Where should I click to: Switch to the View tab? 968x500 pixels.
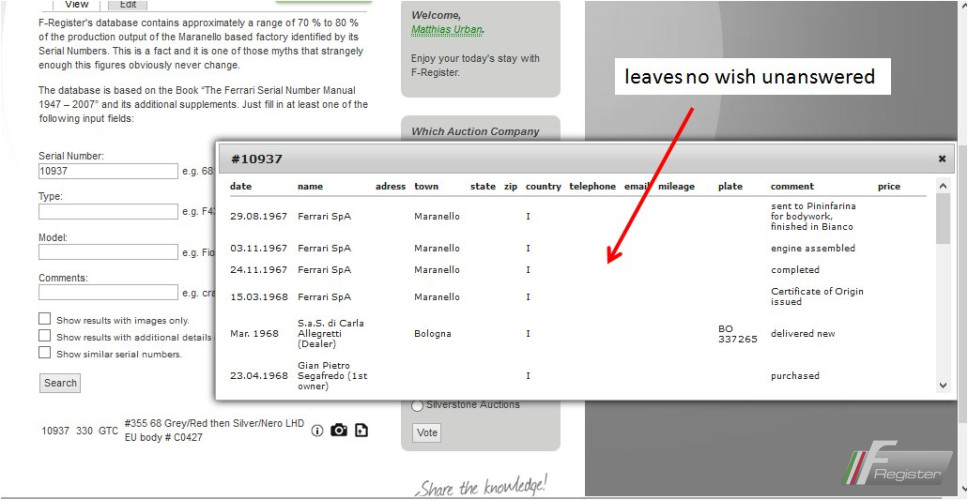pyautogui.click(x=77, y=5)
